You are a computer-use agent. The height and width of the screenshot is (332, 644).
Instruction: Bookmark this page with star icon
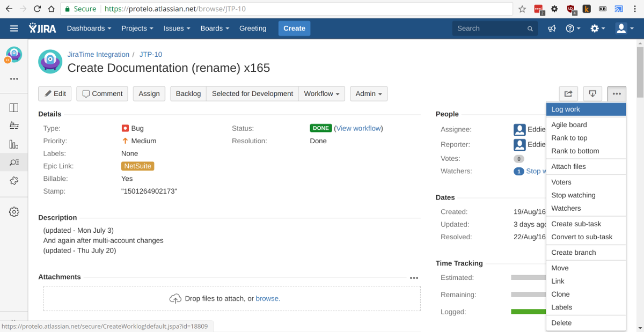click(522, 9)
